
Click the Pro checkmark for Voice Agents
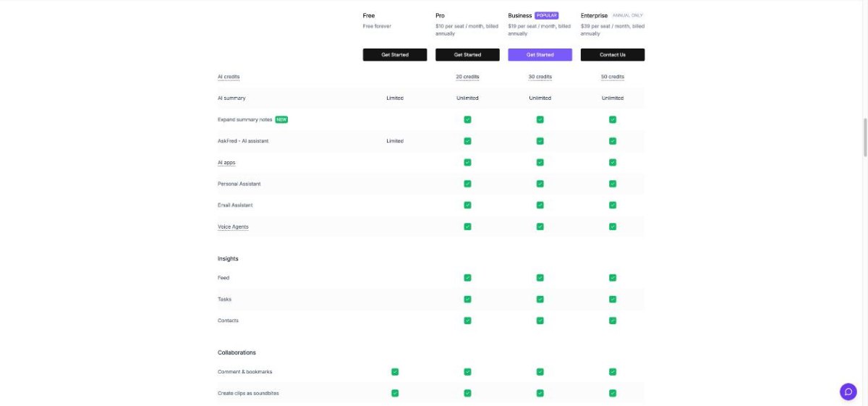tap(467, 227)
